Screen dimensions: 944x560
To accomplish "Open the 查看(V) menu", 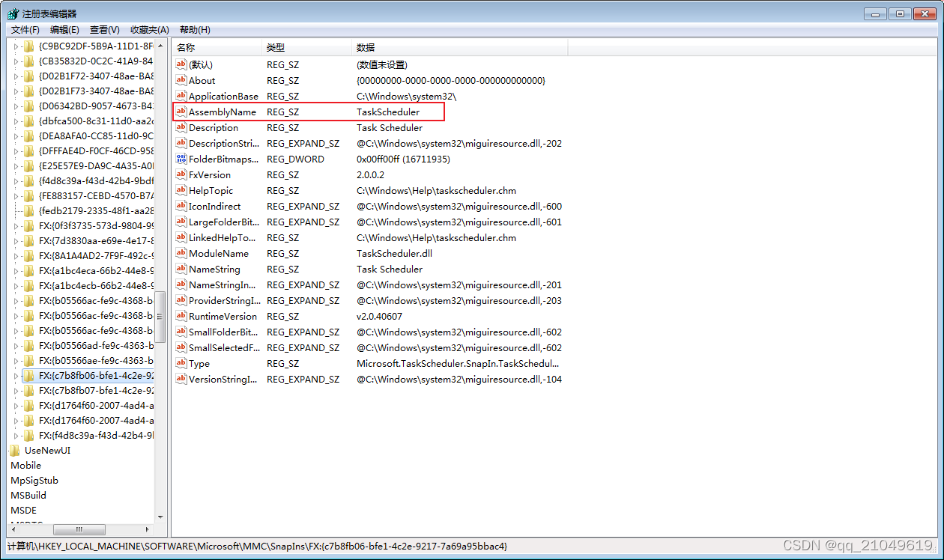I will (x=104, y=29).
